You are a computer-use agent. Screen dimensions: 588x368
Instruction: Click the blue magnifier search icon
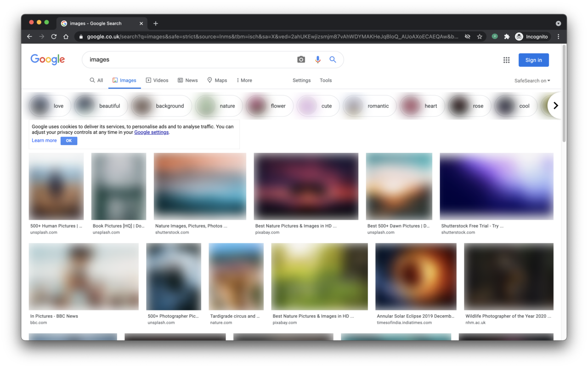(333, 59)
